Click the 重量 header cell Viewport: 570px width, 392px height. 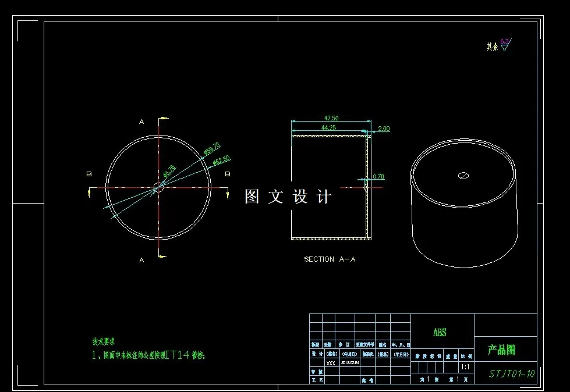(x=451, y=357)
